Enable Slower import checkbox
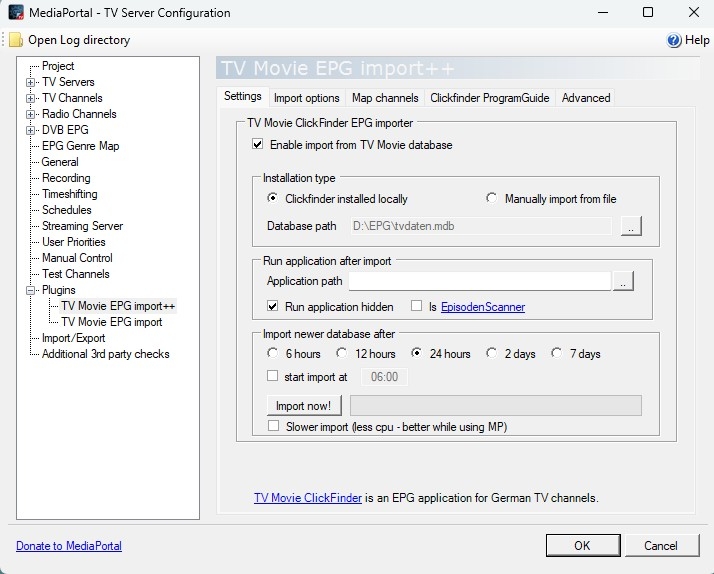Viewport: 714px width, 574px height. pyautogui.click(x=273, y=427)
